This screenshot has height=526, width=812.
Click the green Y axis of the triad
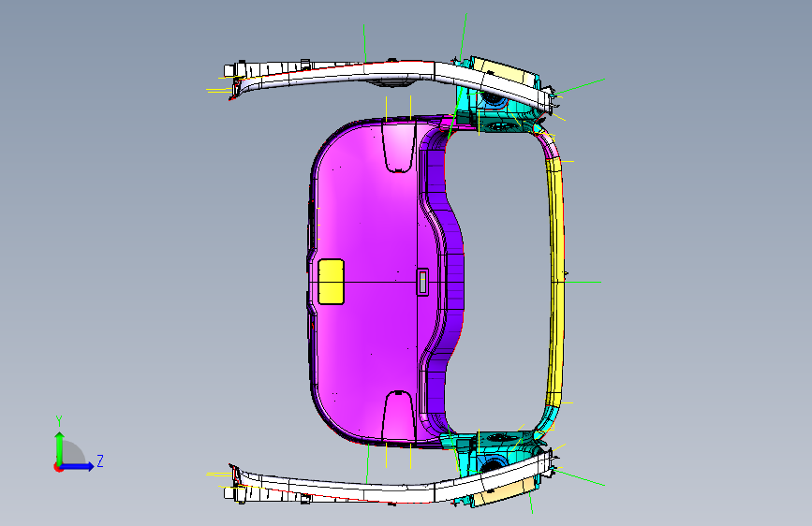point(60,447)
